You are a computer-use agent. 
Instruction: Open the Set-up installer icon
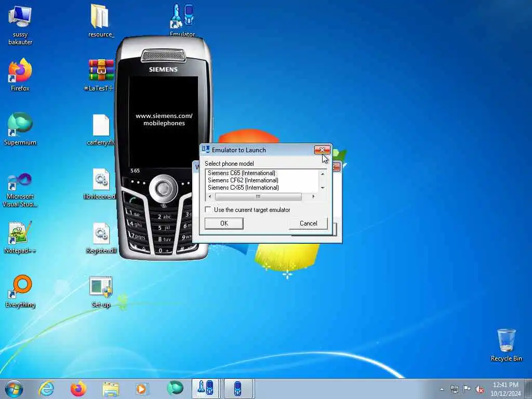(x=101, y=291)
